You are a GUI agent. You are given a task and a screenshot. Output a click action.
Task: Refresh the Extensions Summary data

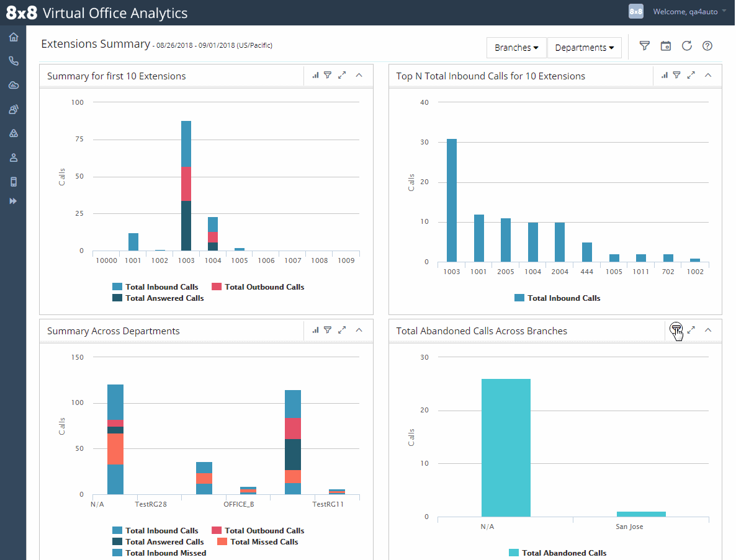point(686,46)
